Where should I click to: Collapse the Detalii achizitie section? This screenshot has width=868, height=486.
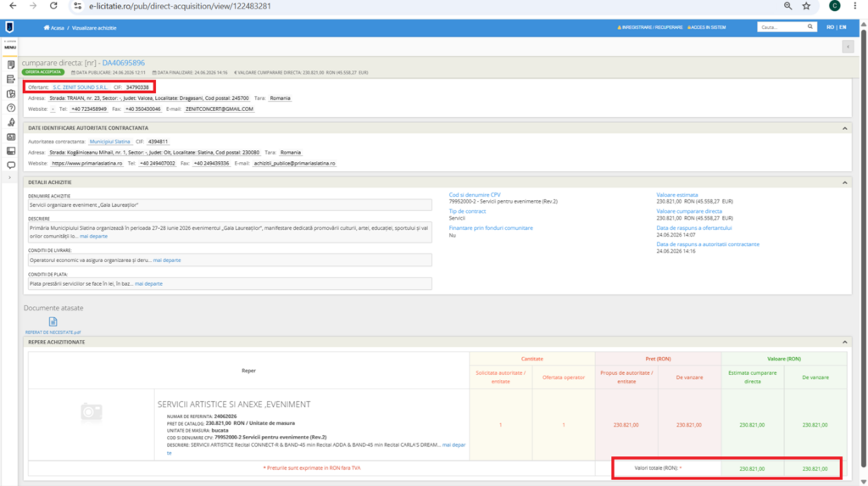(x=845, y=182)
